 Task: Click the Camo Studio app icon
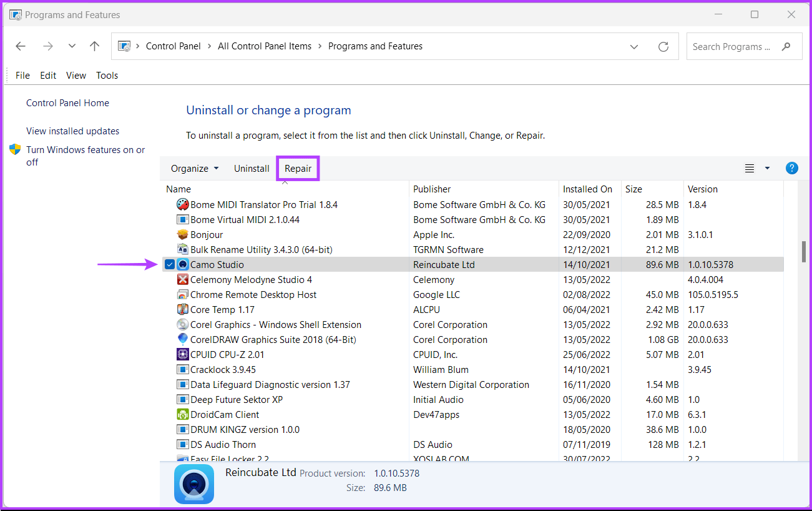[182, 264]
